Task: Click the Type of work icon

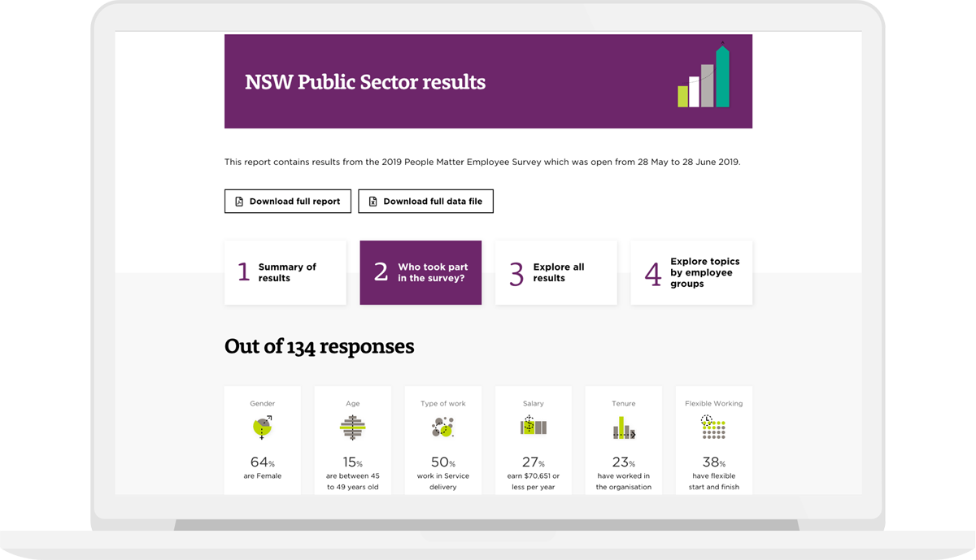Action: [x=442, y=427]
